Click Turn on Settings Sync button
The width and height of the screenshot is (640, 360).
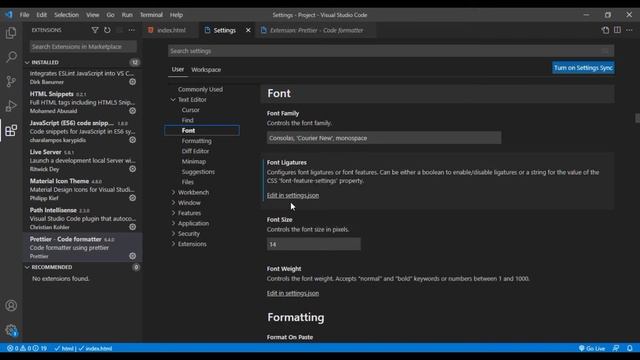(x=583, y=68)
